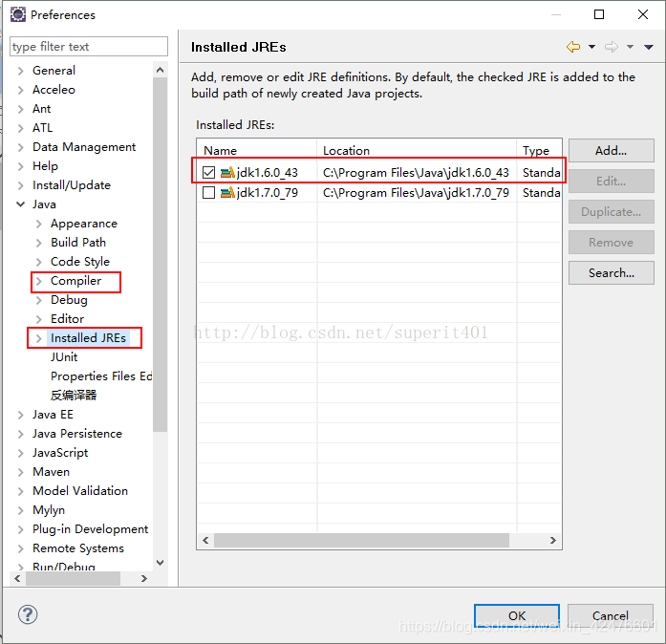Viewport: 666px width, 644px height.
Task: Select Appearance under Java
Action: click(x=84, y=224)
